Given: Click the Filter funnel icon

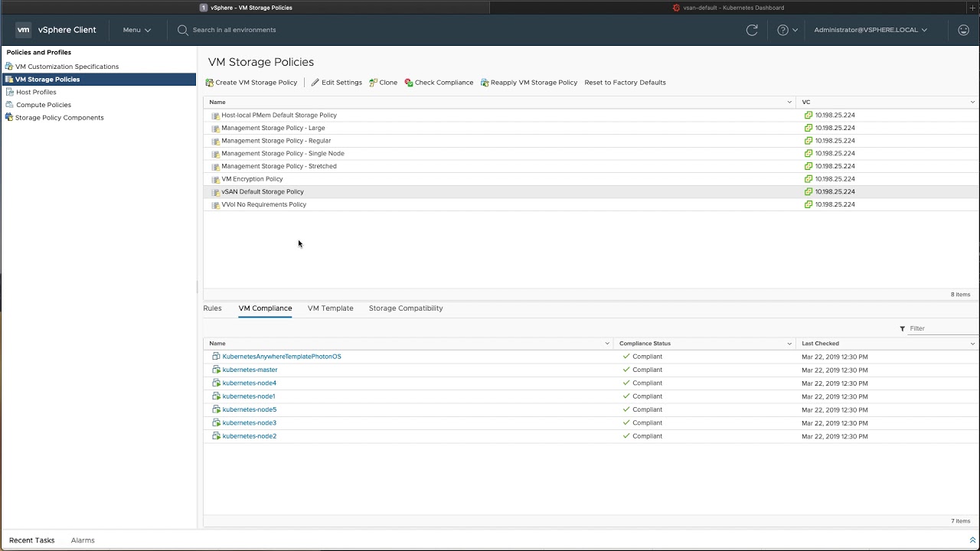Looking at the screenshot, I should [902, 328].
